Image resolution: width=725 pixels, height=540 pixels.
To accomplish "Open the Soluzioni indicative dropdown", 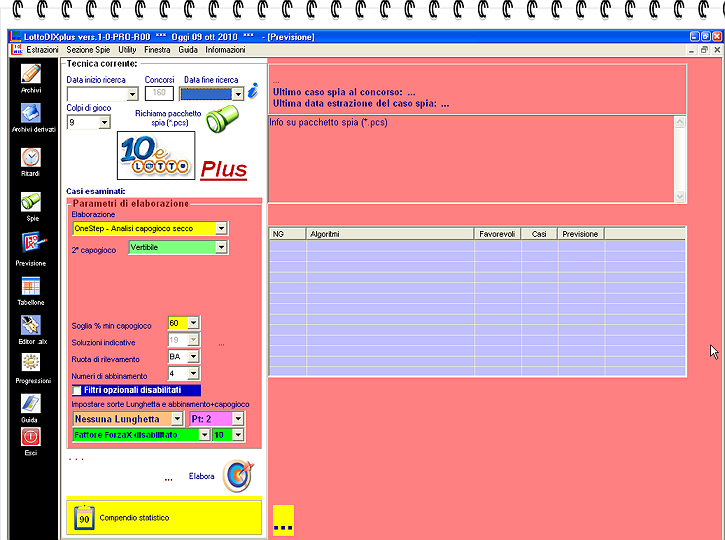I will 193,340.
